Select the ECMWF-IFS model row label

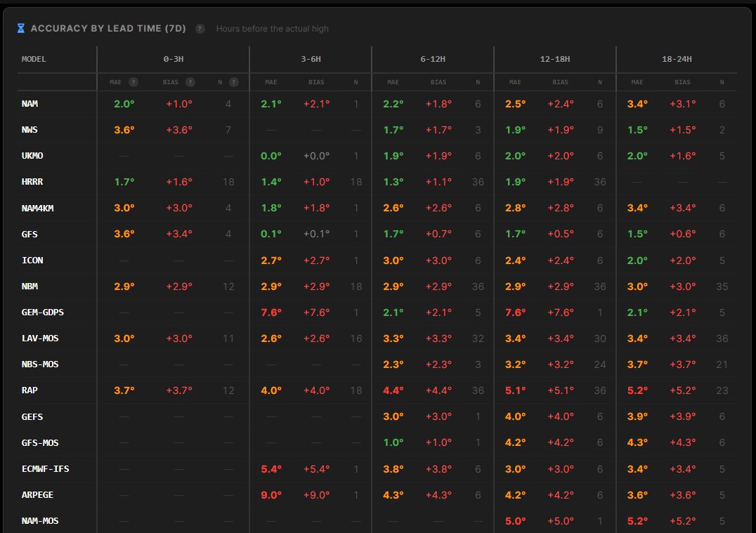[x=46, y=469]
